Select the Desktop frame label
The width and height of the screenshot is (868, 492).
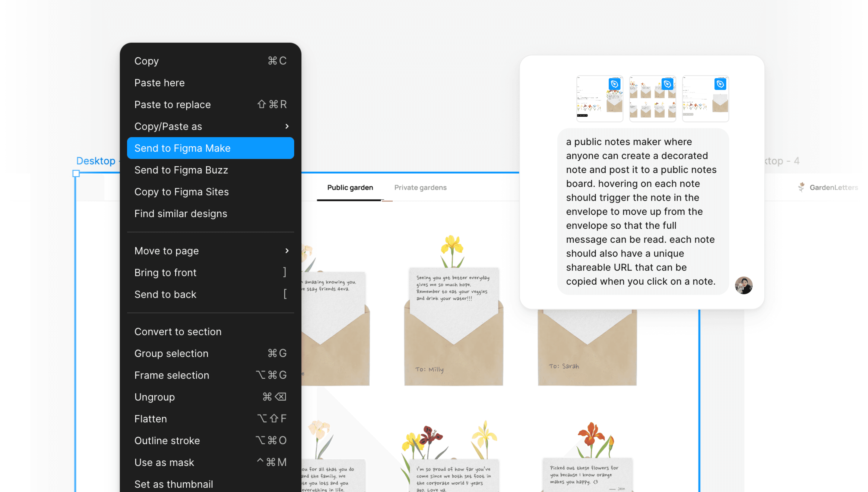96,161
